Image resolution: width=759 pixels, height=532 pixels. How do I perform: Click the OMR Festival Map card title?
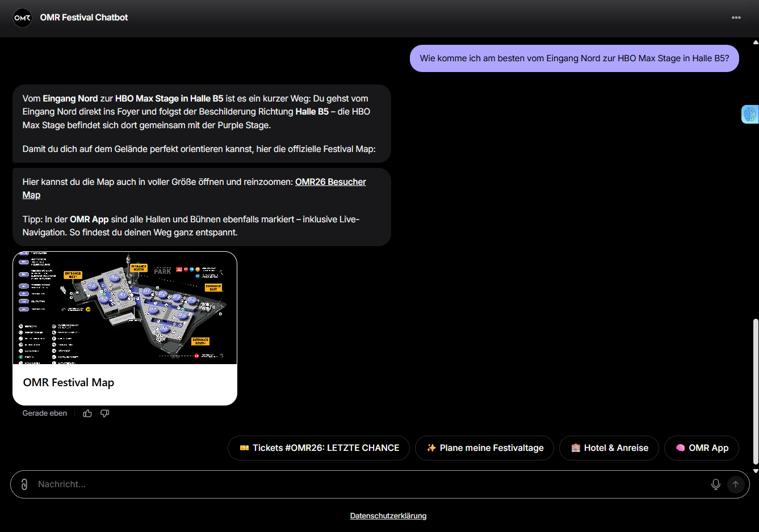[x=69, y=383]
